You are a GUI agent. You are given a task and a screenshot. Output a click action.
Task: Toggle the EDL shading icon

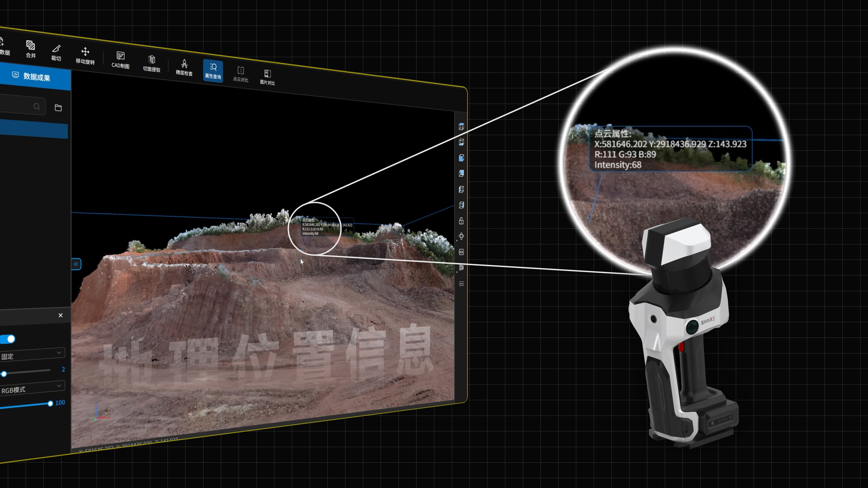click(x=461, y=252)
